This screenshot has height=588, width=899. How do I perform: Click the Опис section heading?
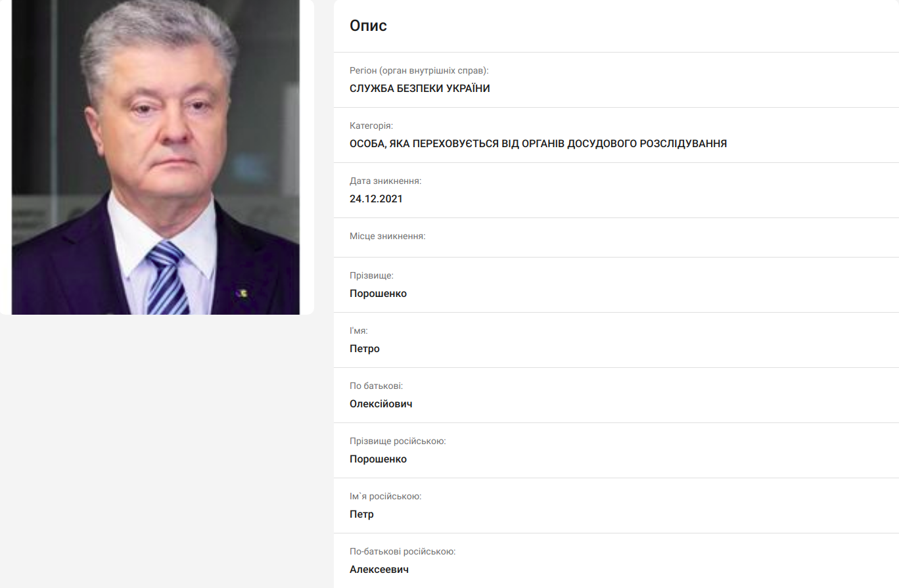[369, 26]
